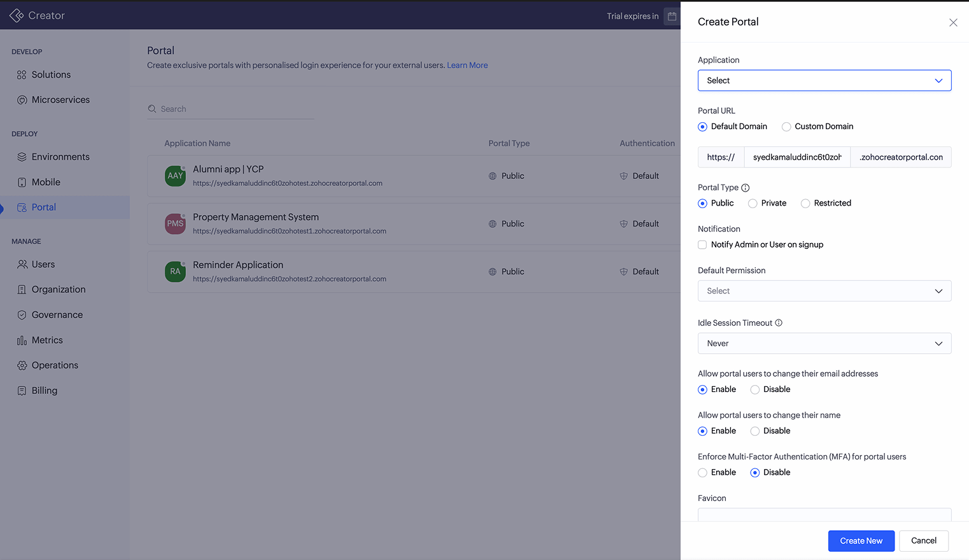
Task: Choose the Private portal type
Action: pos(753,204)
